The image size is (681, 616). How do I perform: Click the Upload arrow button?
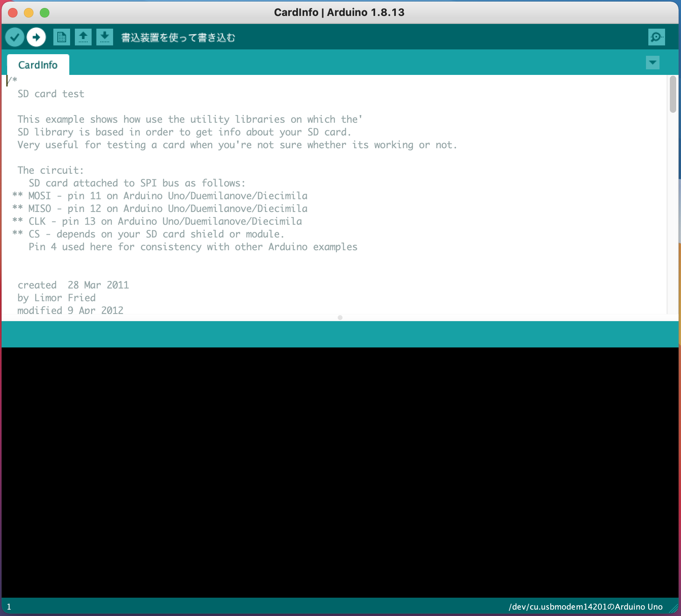[36, 37]
